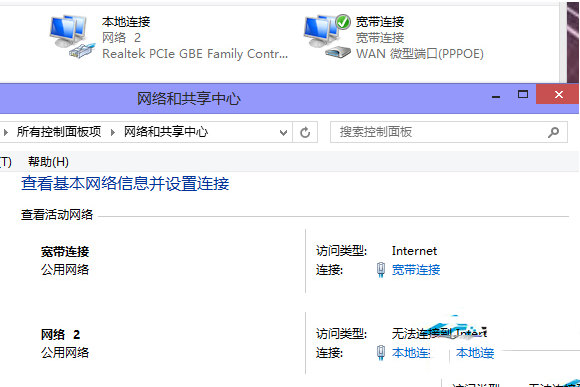Click the plug icon beside 本地连 link
The image size is (580, 387).
click(x=381, y=353)
